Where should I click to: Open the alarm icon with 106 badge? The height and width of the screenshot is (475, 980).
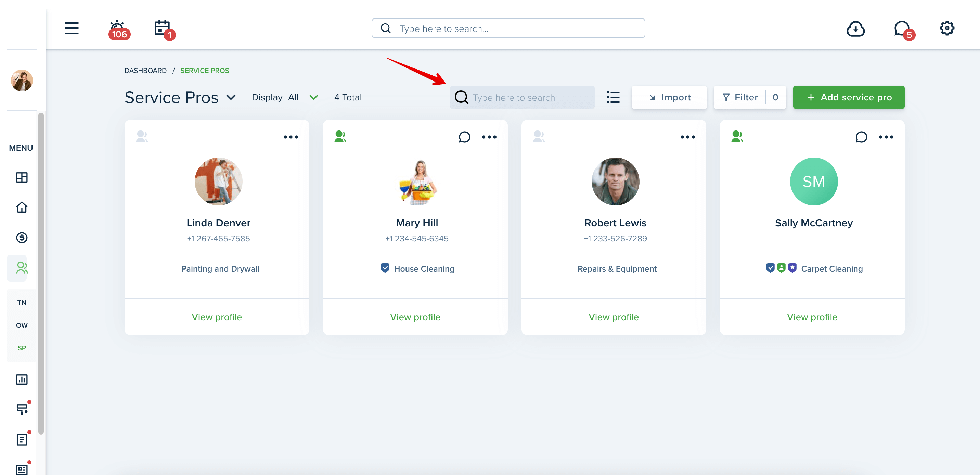click(119, 30)
